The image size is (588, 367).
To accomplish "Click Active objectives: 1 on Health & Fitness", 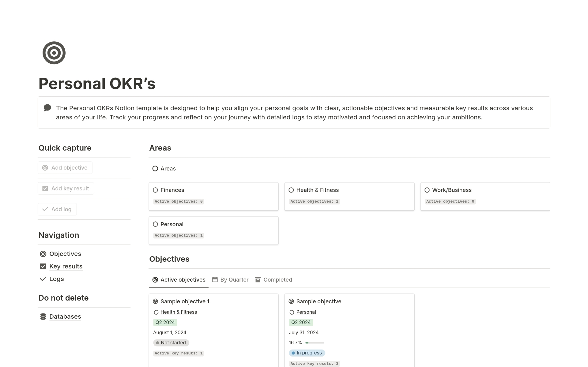I will pyautogui.click(x=315, y=201).
